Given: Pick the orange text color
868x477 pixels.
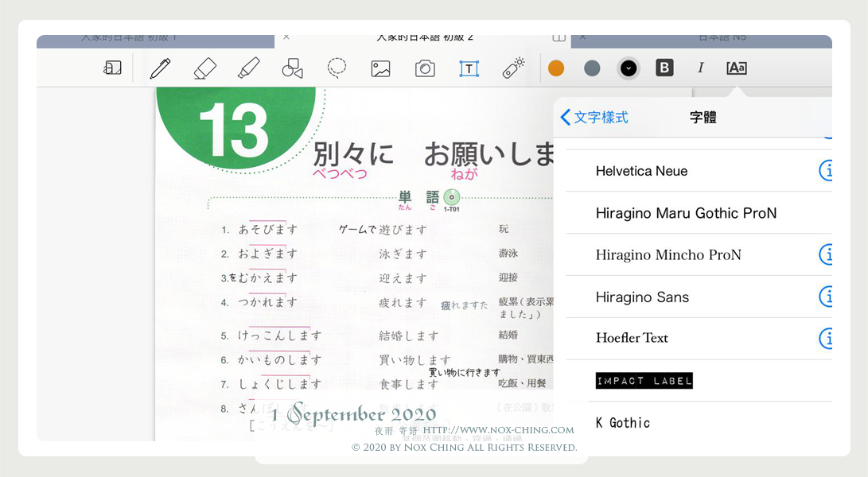Looking at the screenshot, I should tap(556, 68).
